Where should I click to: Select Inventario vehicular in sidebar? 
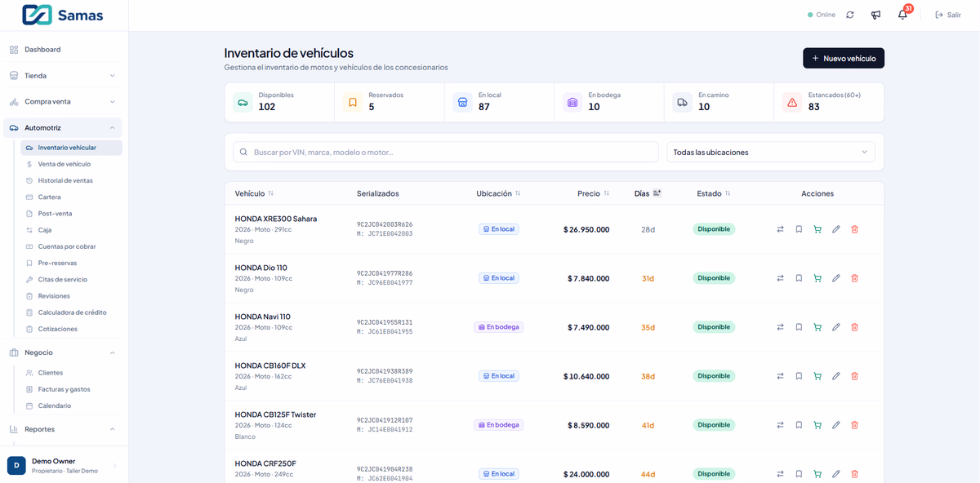[71, 148]
